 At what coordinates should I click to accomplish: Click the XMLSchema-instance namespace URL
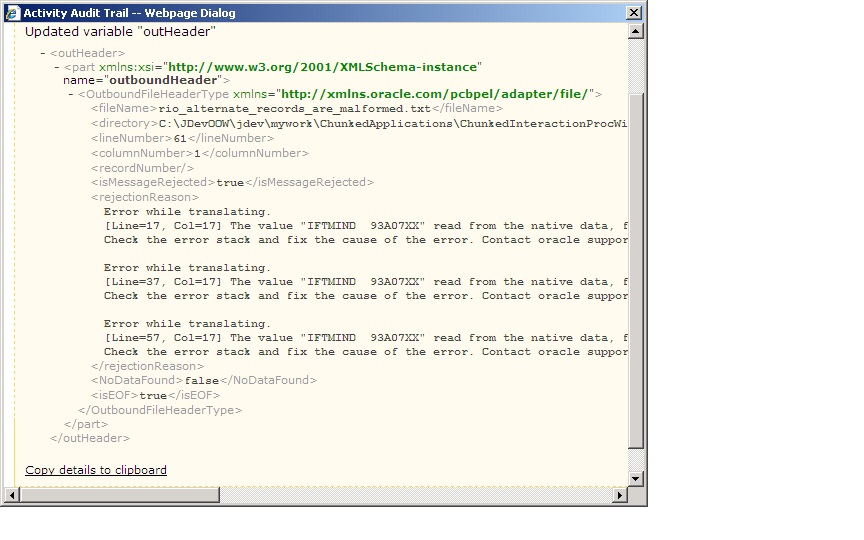pyautogui.click(x=322, y=67)
